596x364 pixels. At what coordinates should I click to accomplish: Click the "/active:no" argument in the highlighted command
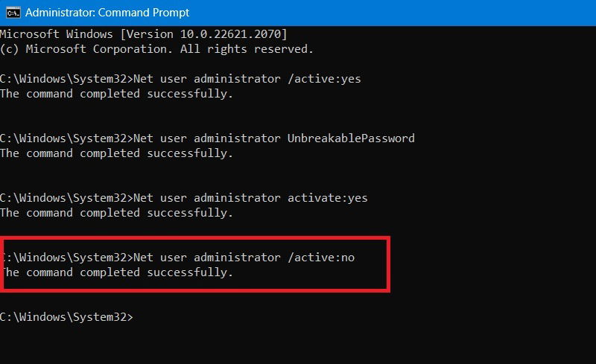[321, 258]
